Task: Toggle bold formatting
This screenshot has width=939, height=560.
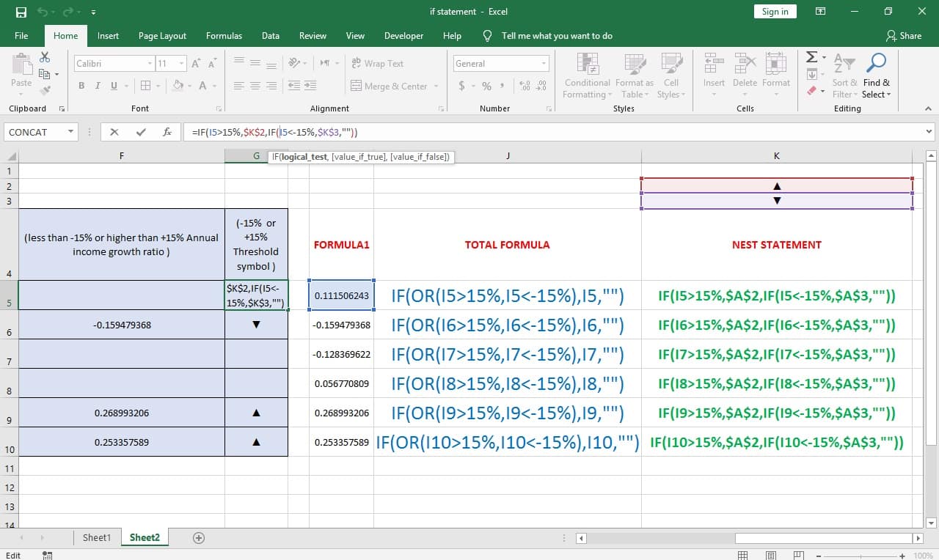Action: click(81, 86)
